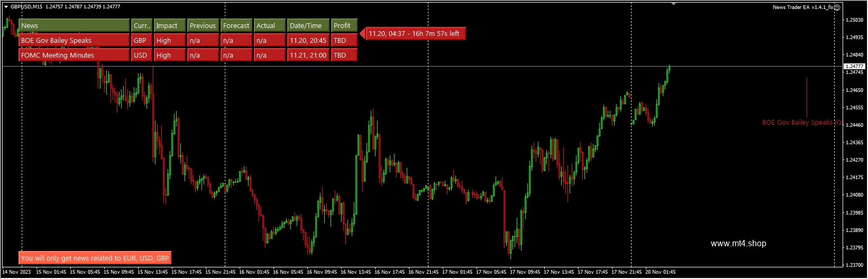Click the Impact column header
Viewport: 868px width, 279px height.
point(169,25)
